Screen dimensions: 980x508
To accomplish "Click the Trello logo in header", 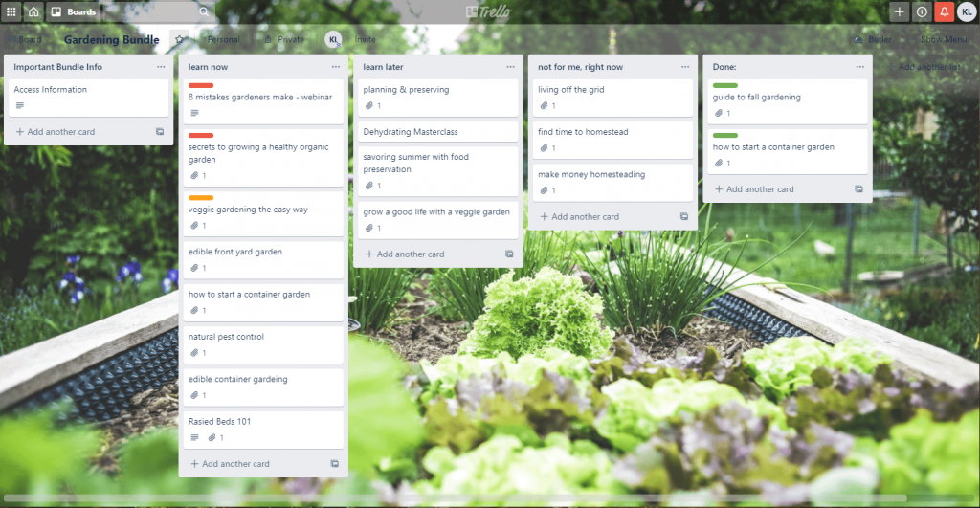I will point(489,11).
